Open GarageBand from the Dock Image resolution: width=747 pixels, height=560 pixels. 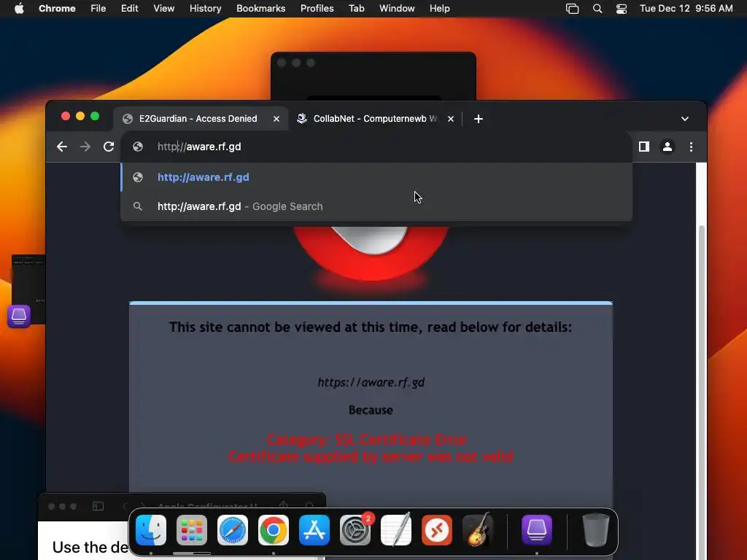pyautogui.click(x=478, y=530)
